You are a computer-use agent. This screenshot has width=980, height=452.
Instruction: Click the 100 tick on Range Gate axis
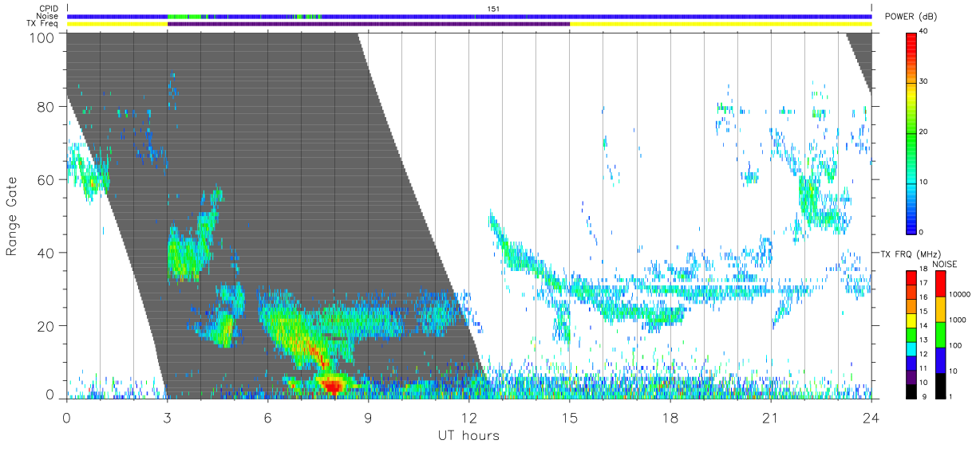[x=43, y=37]
